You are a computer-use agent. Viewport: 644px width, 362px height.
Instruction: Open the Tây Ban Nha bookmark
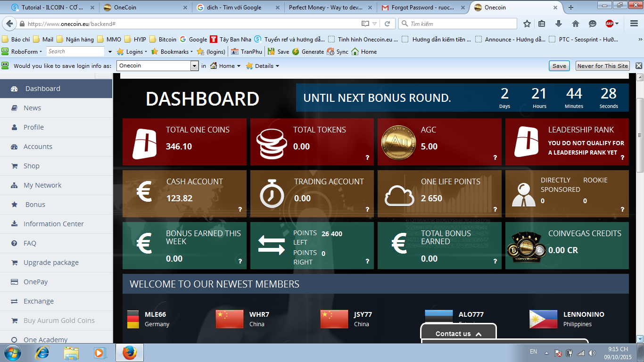click(x=230, y=40)
